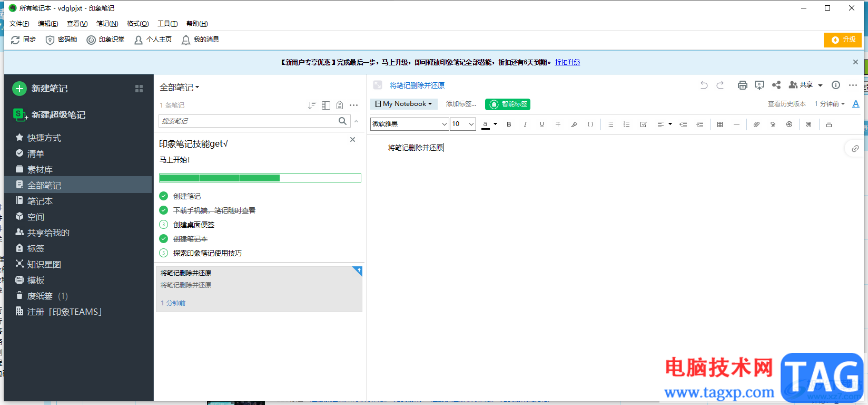This screenshot has height=405, width=868.
Task: Click the Sync (同步) icon
Action: pyautogui.click(x=15, y=40)
